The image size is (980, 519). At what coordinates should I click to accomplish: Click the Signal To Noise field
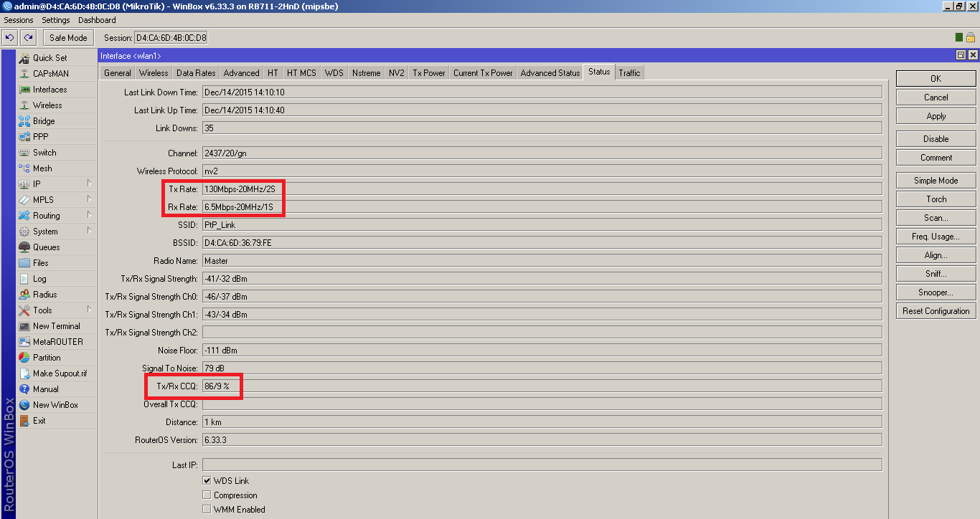pyautogui.click(x=542, y=368)
